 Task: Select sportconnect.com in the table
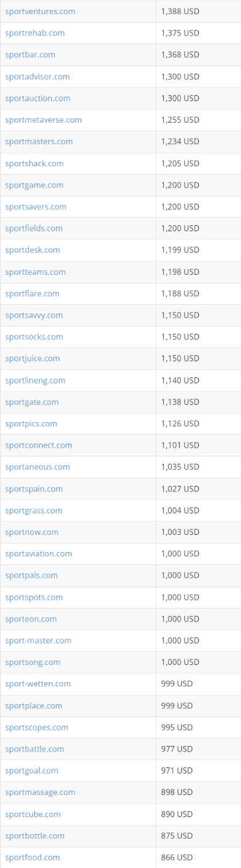pyautogui.click(x=39, y=445)
